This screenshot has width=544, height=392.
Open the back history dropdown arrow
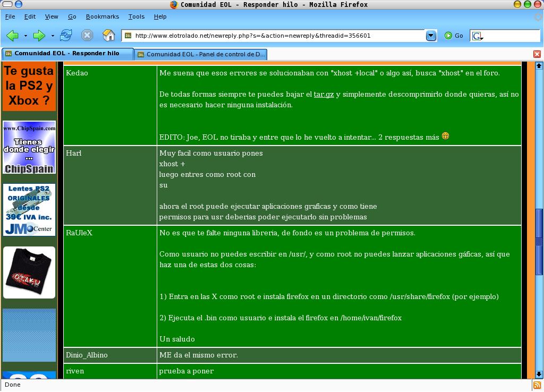25,36
